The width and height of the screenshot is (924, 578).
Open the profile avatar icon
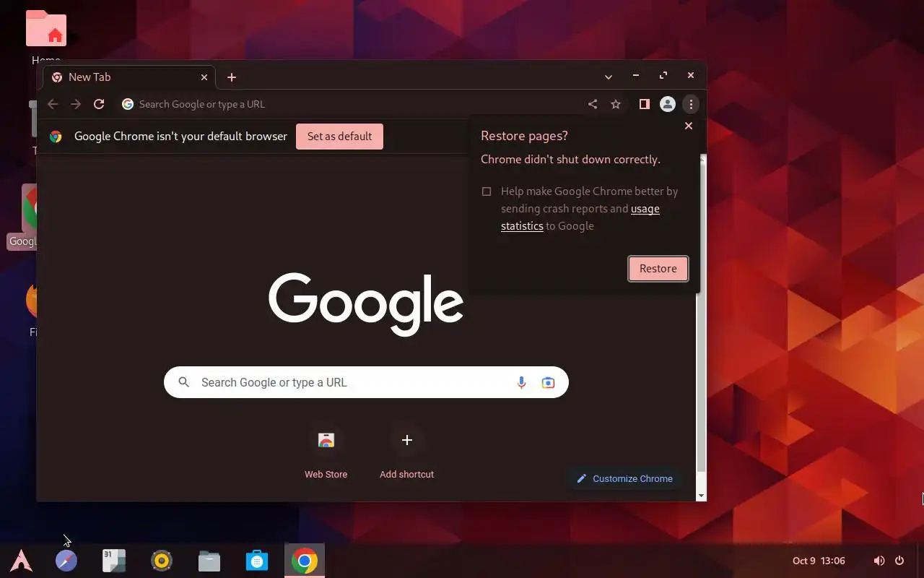(x=668, y=104)
